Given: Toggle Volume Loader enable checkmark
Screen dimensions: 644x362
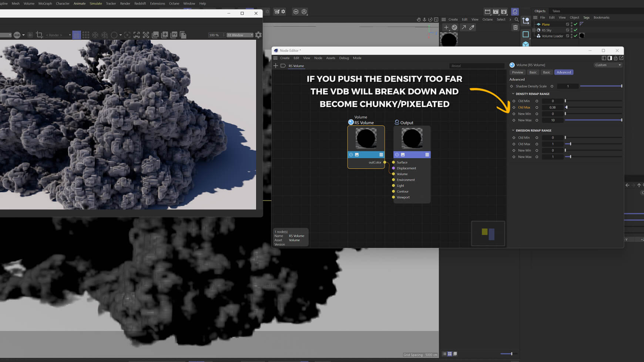Looking at the screenshot, I should (x=576, y=36).
